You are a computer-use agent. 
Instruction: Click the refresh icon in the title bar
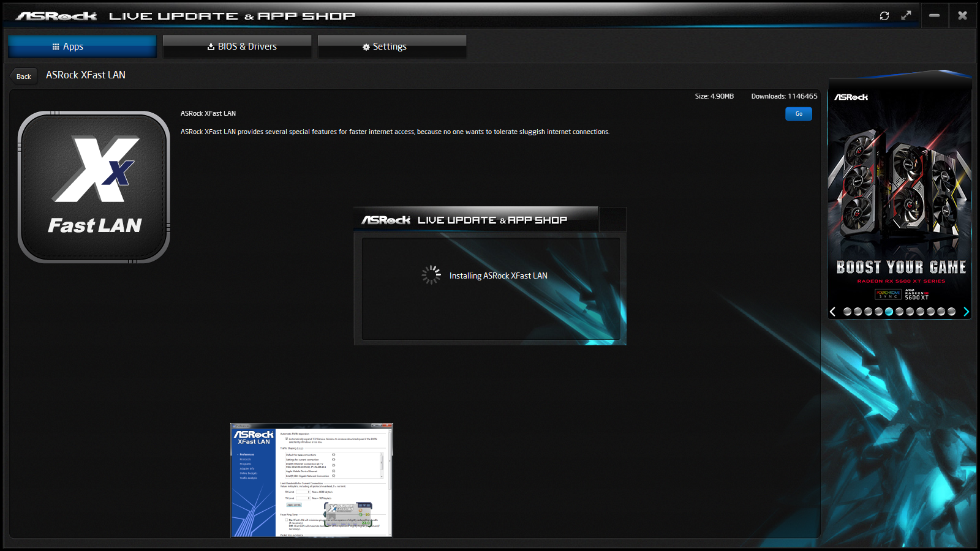(884, 16)
